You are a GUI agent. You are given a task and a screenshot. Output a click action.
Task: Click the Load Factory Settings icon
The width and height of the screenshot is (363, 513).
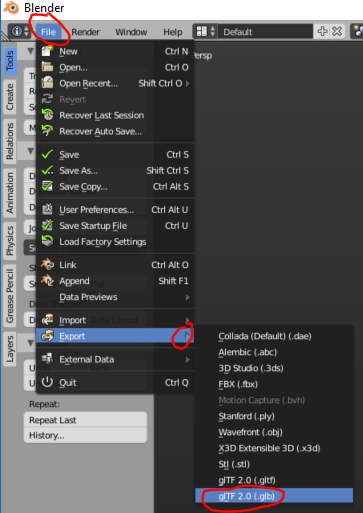(x=47, y=241)
